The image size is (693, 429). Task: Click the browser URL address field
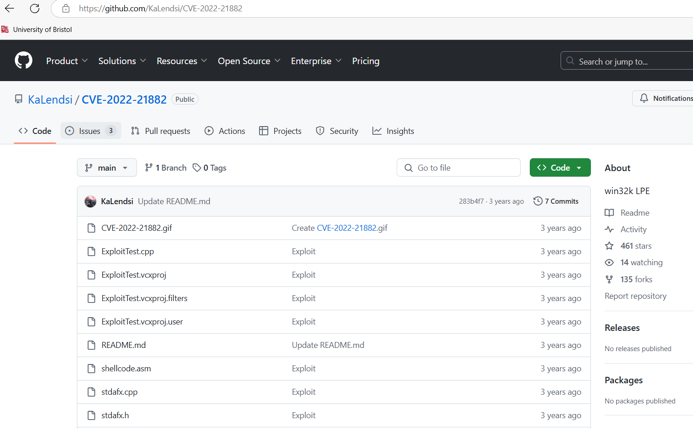tap(371, 8)
